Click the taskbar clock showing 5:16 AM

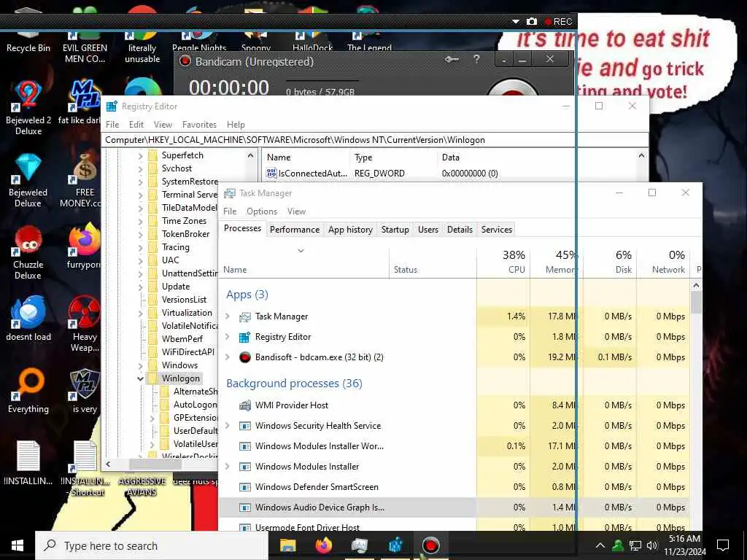[684, 545]
